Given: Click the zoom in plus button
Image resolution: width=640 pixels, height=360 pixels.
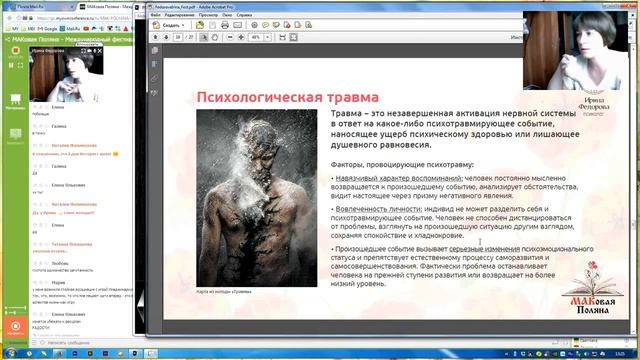Looking at the screenshot, I should click(x=241, y=37).
